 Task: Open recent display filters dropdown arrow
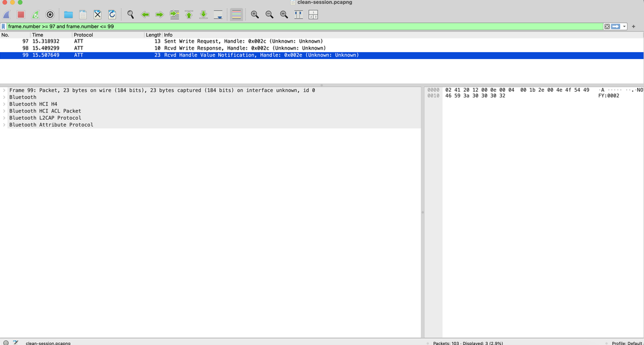click(625, 26)
